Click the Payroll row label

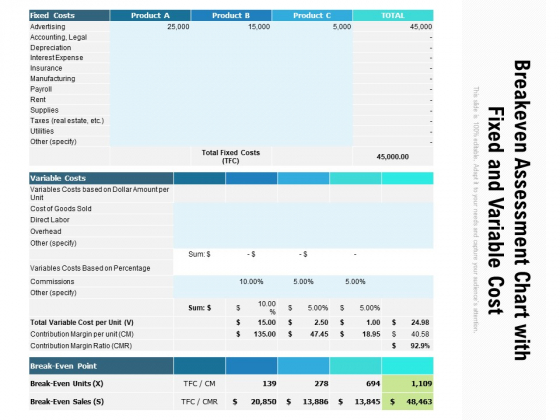(41, 89)
